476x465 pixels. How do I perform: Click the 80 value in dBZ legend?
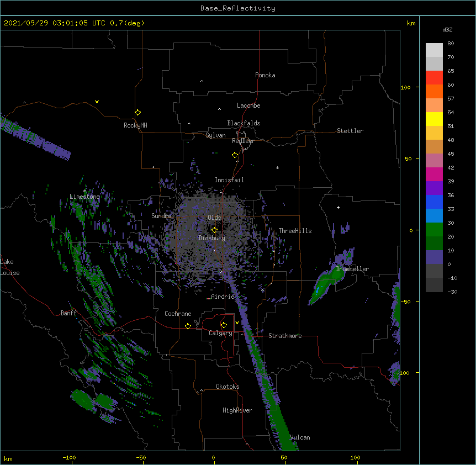tap(451, 44)
